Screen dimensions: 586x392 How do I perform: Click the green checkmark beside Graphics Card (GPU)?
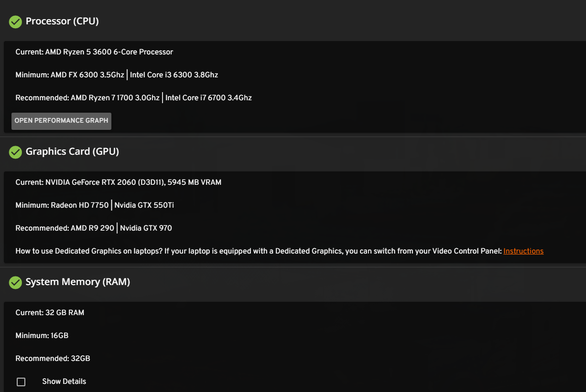pos(15,152)
